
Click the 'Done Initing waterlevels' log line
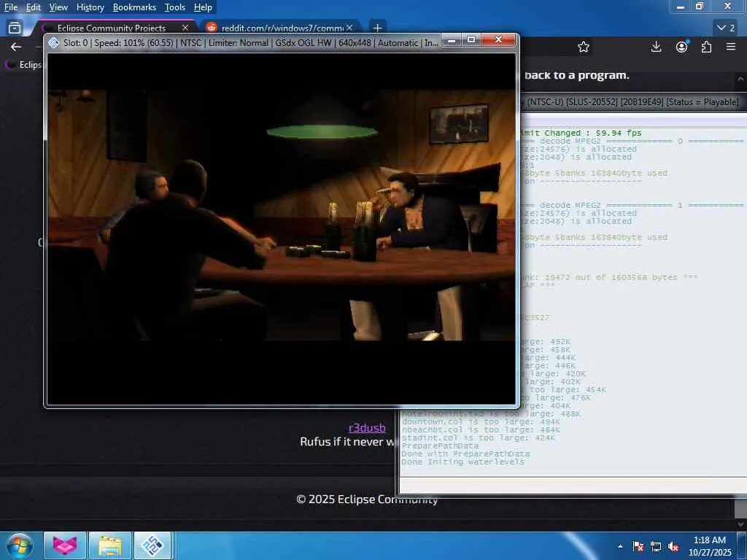pyautogui.click(x=462, y=462)
